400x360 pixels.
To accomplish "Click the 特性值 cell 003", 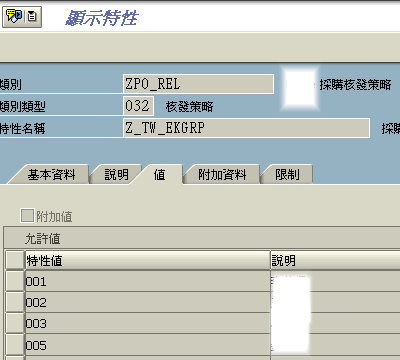I will (147, 324).
